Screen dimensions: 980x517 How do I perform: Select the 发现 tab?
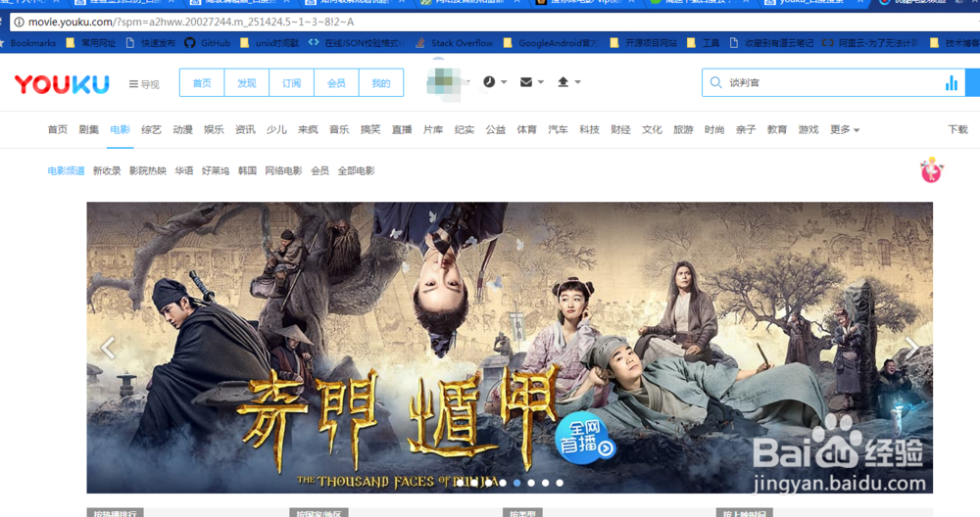247,83
